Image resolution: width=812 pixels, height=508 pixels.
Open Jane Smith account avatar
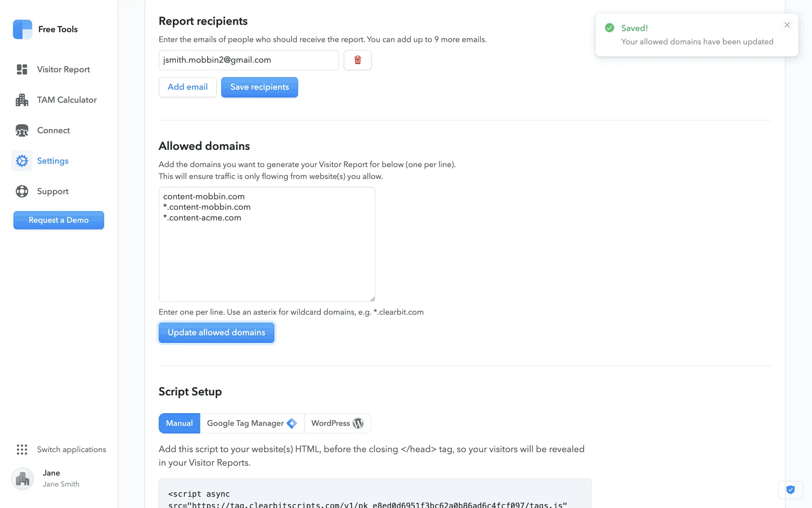pyautogui.click(x=22, y=478)
